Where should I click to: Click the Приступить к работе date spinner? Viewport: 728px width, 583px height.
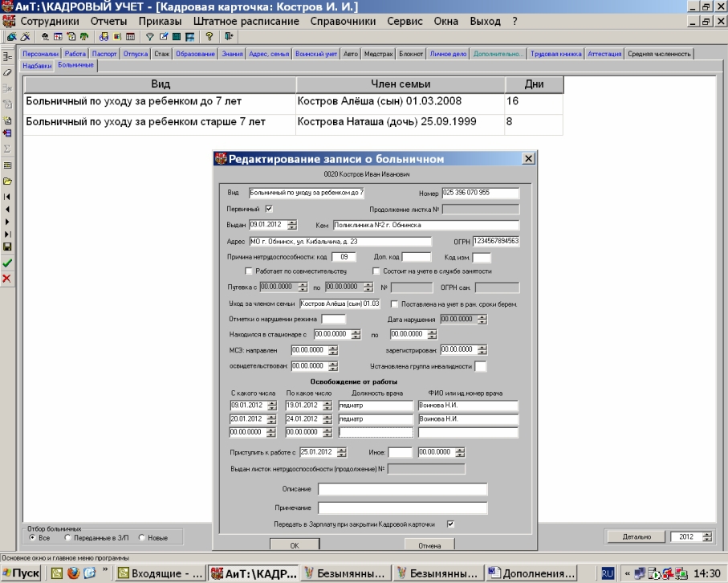click(x=342, y=452)
